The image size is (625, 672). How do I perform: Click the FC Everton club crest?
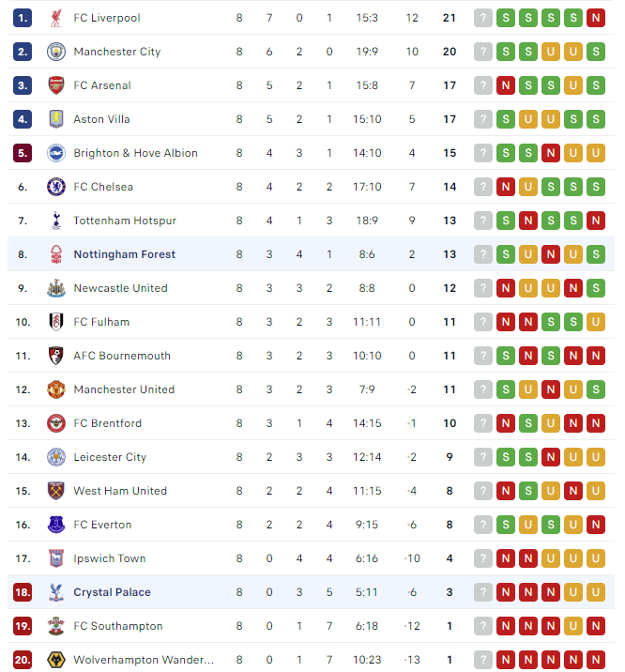click(x=55, y=525)
